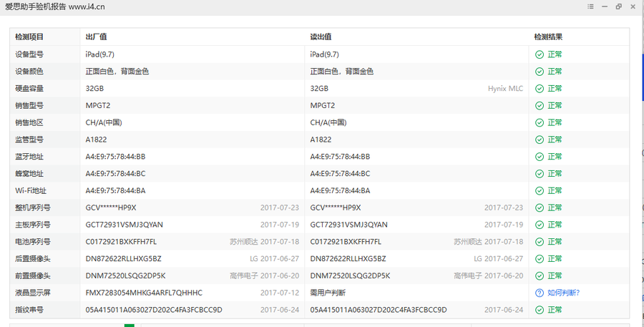
Task: Click factory 苏州顺达 2017-07-18 battery maker text
Action: tap(265, 242)
